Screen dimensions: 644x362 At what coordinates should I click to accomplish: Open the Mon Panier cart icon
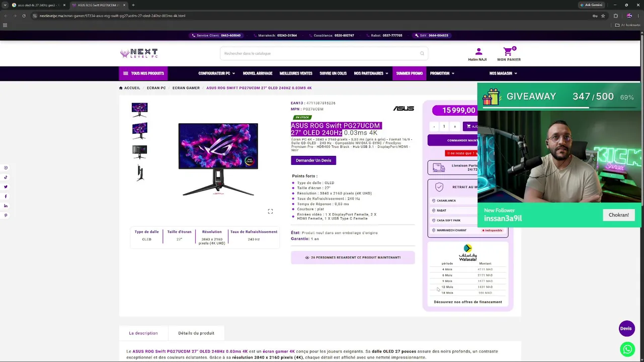pos(508,51)
